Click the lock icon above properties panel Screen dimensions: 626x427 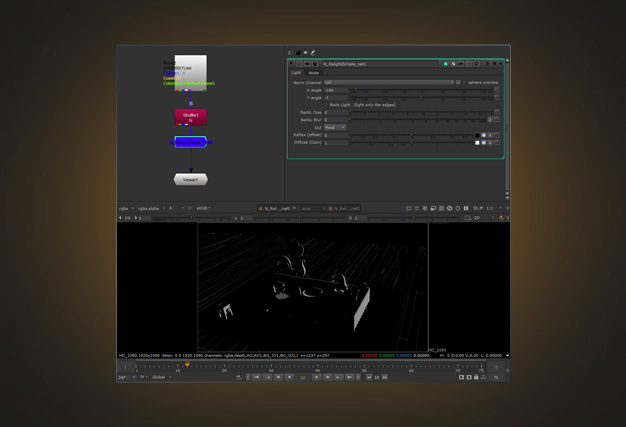(x=297, y=53)
